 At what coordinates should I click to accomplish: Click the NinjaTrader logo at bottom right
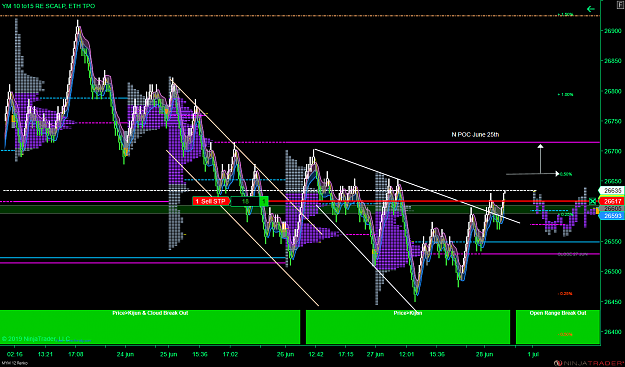point(588,363)
